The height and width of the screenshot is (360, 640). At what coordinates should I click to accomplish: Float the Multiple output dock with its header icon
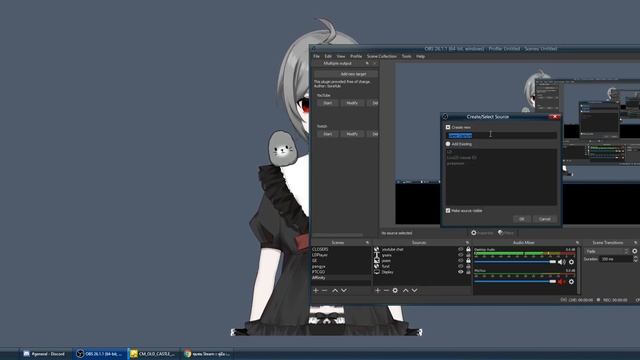(x=367, y=64)
